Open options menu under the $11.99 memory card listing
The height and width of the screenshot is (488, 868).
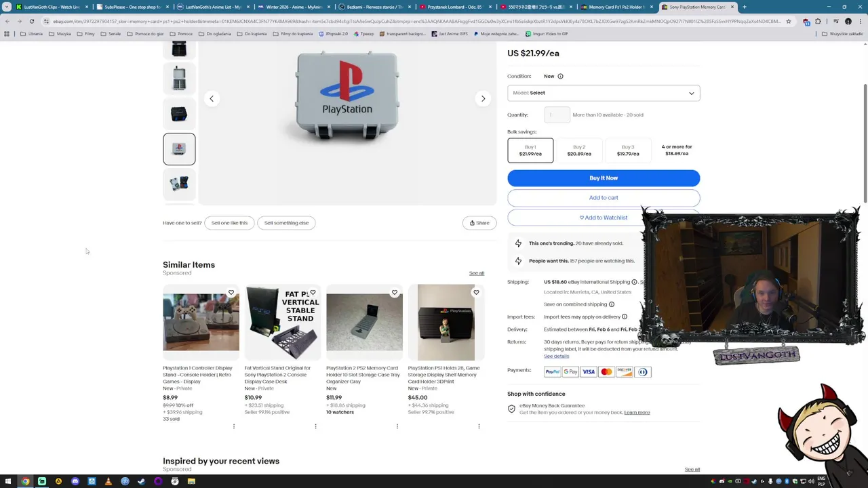tap(397, 426)
